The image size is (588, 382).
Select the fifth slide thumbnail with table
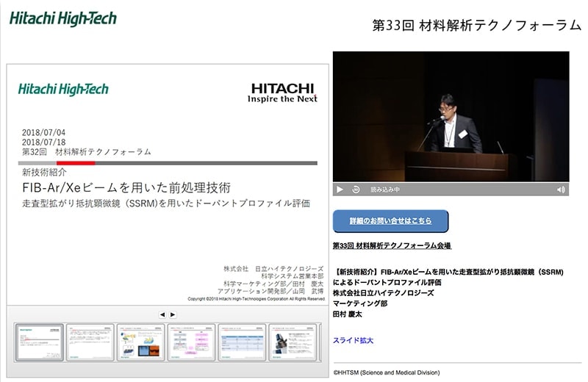242,342
